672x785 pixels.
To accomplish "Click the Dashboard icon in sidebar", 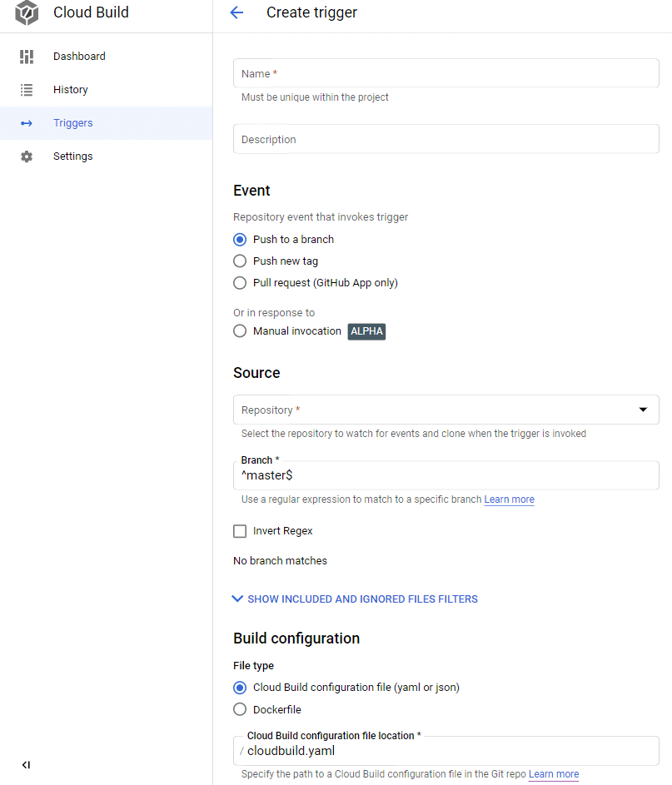I will pyautogui.click(x=27, y=57).
